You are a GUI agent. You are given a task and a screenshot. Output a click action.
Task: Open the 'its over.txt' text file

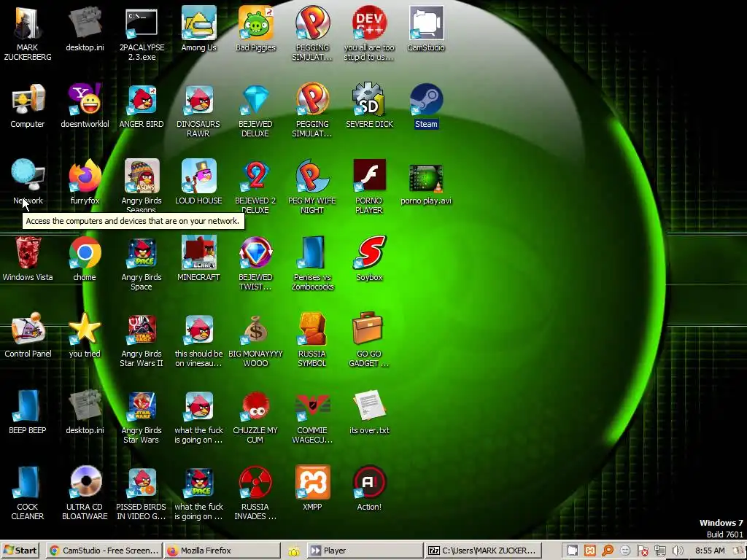[369, 405]
